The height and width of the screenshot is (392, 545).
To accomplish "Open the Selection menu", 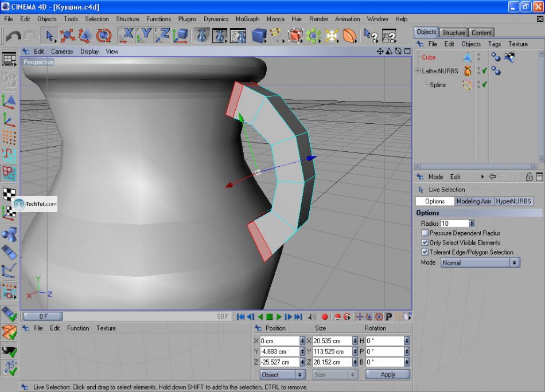I will click(x=96, y=19).
